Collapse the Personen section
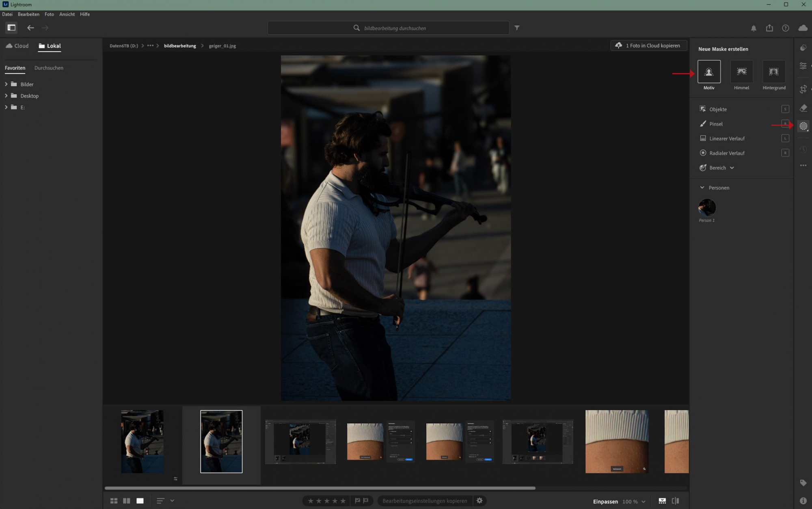The width and height of the screenshot is (812, 509). pos(702,188)
